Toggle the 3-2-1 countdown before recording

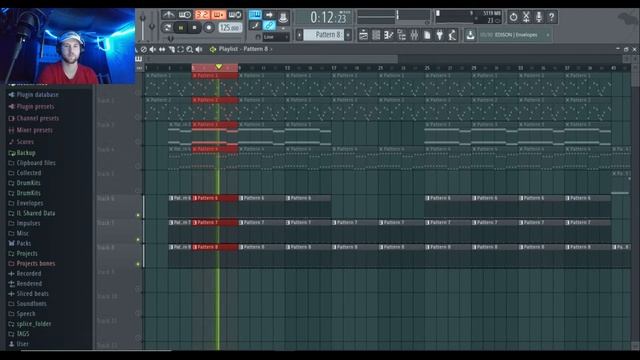click(x=202, y=15)
